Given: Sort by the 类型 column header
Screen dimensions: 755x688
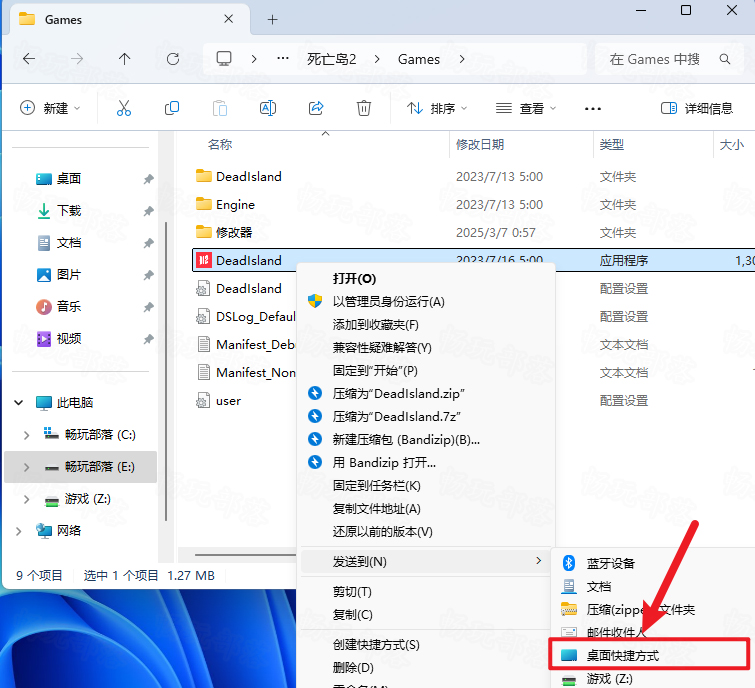Looking at the screenshot, I should (x=612, y=144).
